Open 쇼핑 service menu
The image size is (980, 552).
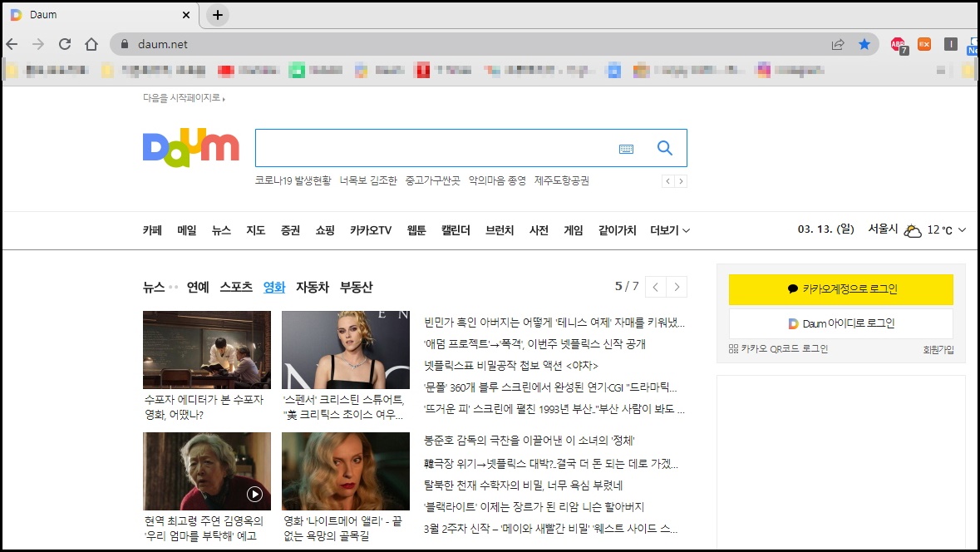325,230
